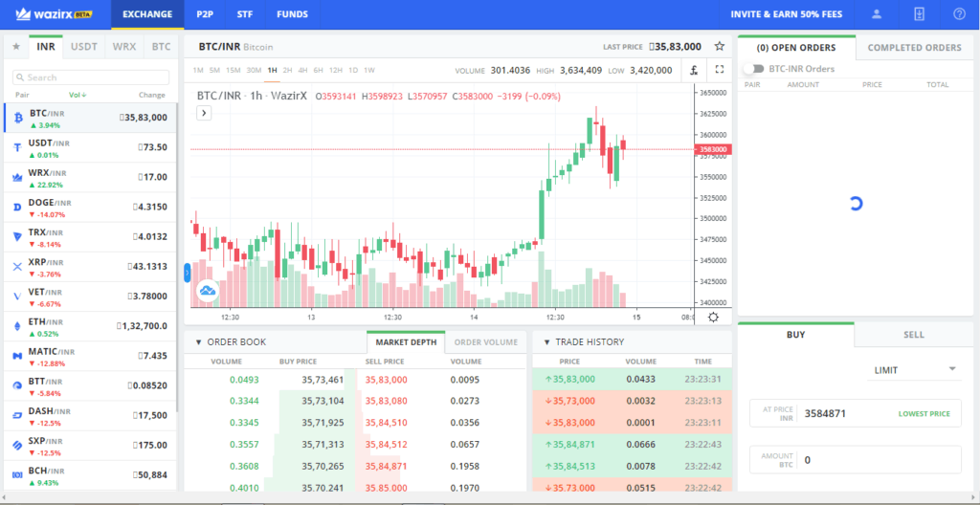Open the blue side panel handle on chart

[x=187, y=273]
